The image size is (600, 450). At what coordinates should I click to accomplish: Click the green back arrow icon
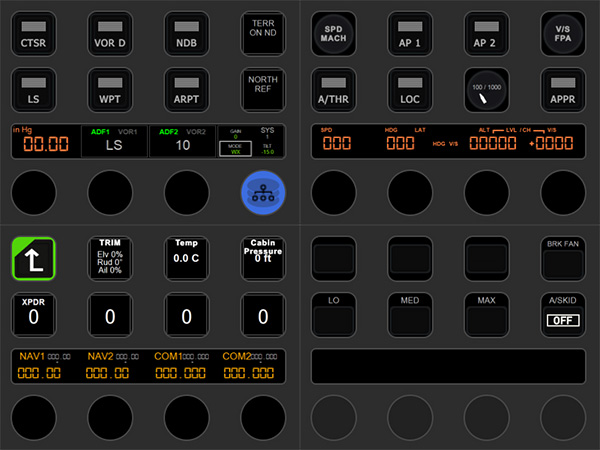(x=34, y=259)
